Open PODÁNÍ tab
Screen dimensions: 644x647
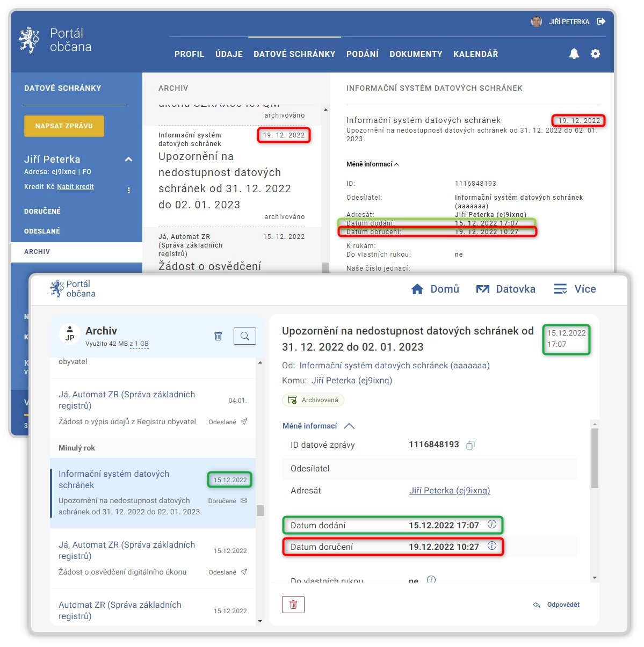click(363, 54)
